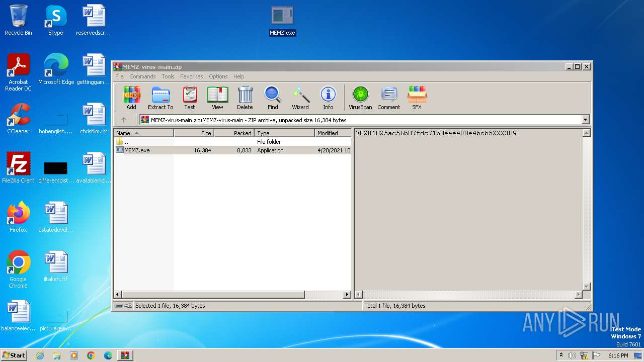Launch FileZilla Client shortcut
644x362 pixels.
(x=18, y=168)
